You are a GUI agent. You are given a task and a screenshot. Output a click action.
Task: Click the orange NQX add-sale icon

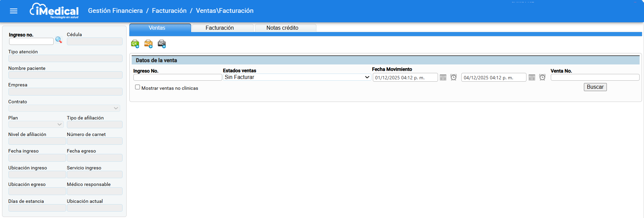point(148,44)
